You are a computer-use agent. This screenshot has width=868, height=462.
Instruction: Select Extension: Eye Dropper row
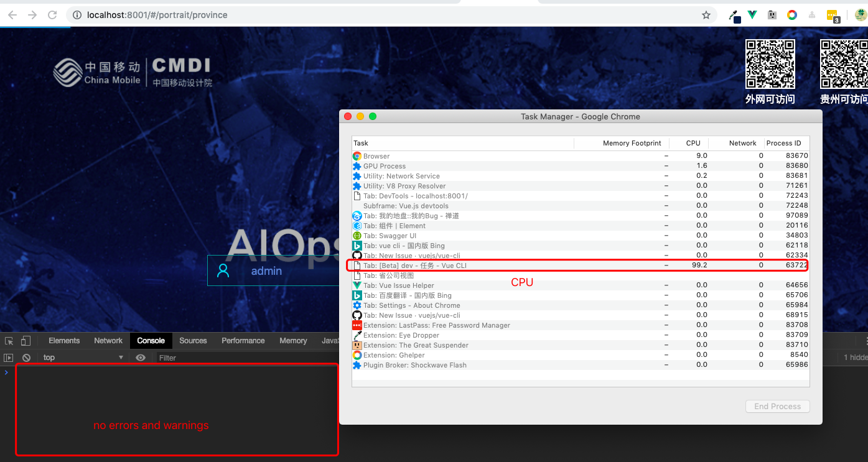tap(581, 335)
